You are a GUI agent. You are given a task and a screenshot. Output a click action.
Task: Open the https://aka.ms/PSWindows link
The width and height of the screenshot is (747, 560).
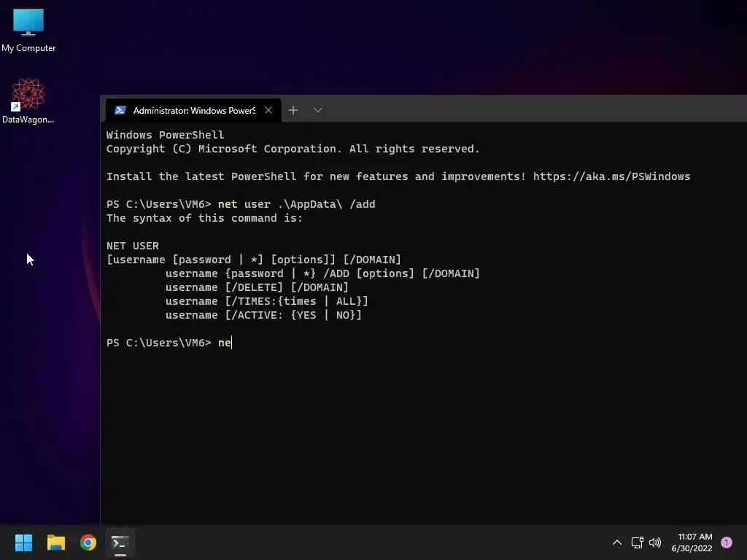[611, 176]
